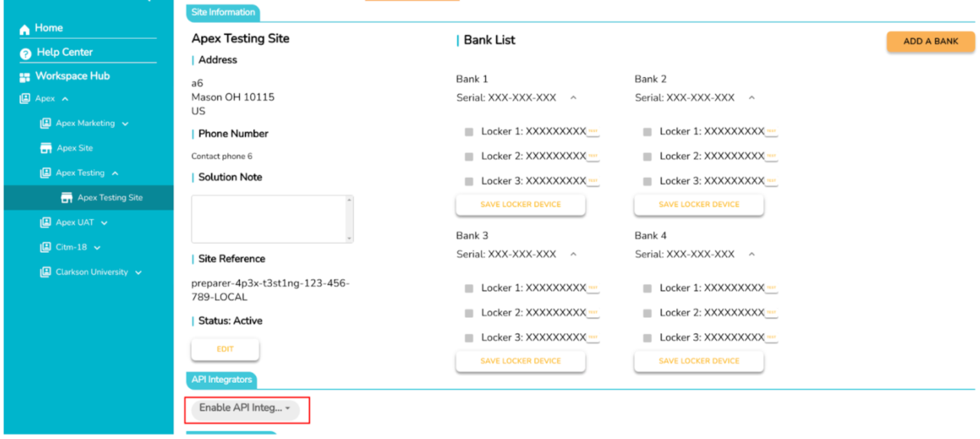Click the ADD A BANK button

930,42
